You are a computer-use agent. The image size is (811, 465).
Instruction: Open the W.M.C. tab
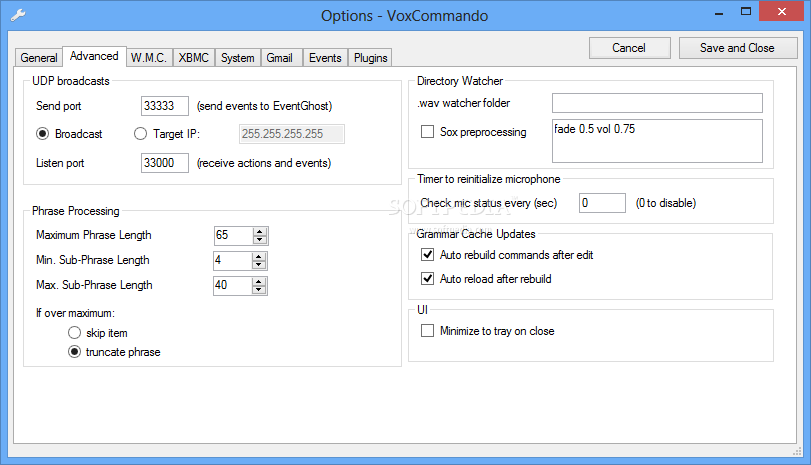(x=149, y=58)
